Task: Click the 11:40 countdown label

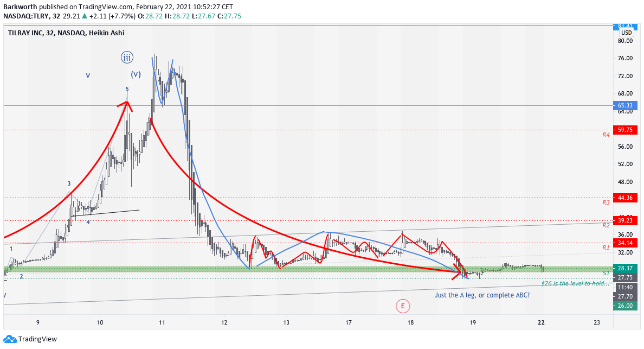Action: [x=625, y=287]
